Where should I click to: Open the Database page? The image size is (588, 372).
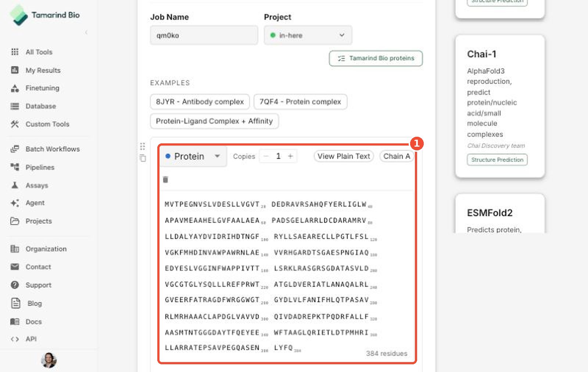[41, 106]
